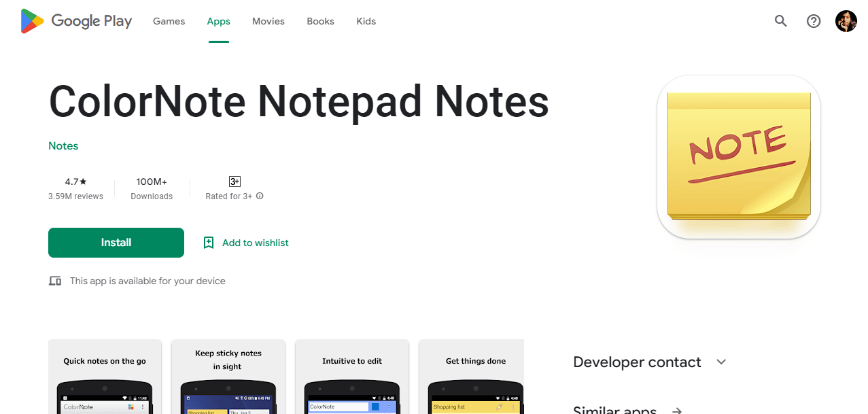Screen dimensions: 868x414
Task: Open the search icon in header
Action: tap(781, 21)
